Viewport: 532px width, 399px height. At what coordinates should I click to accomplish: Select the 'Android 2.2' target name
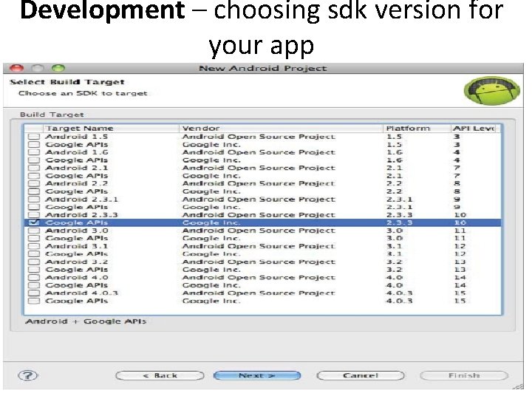[x=77, y=183]
